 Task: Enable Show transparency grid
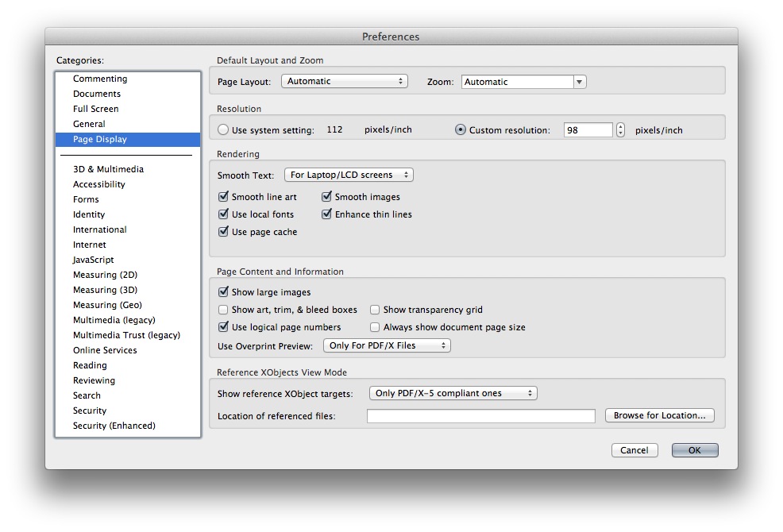coord(374,310)
